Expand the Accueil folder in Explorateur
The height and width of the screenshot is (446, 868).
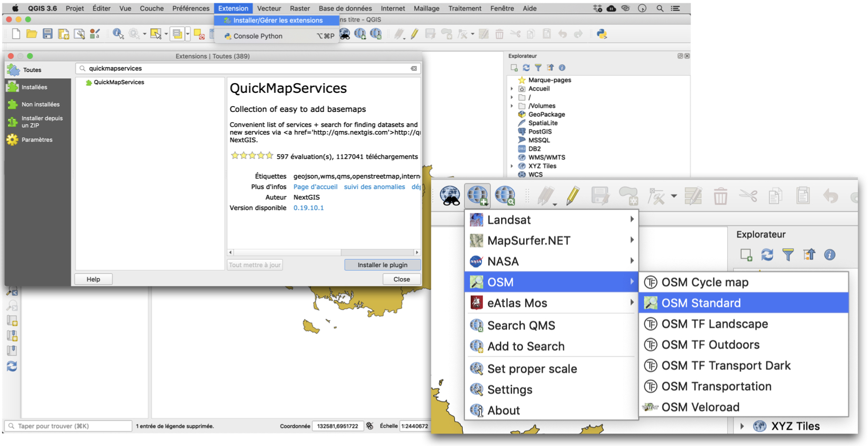tap(512, 89)
